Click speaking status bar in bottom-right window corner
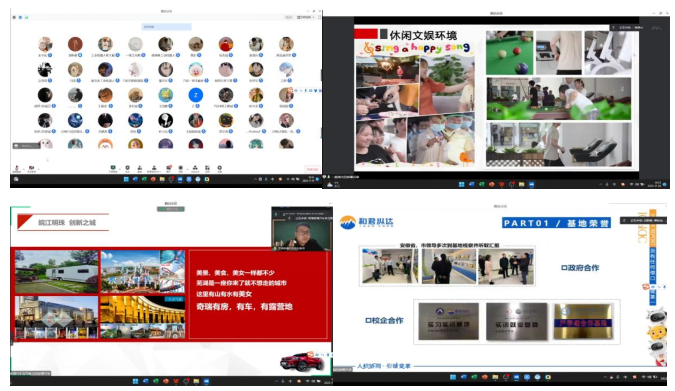The image size is (675, 391). point(643,220)
